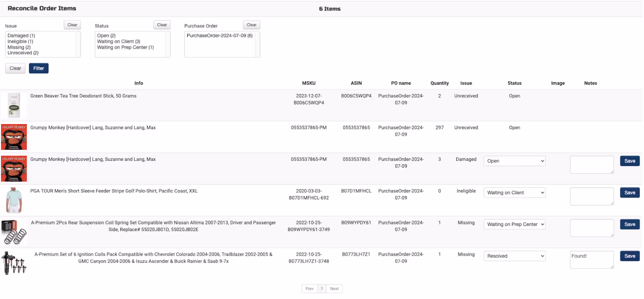Viewport: 644px width, 299px height.
Task: Click A-Premium Ignition Coils Pack title
Action: tap(153, 258)
